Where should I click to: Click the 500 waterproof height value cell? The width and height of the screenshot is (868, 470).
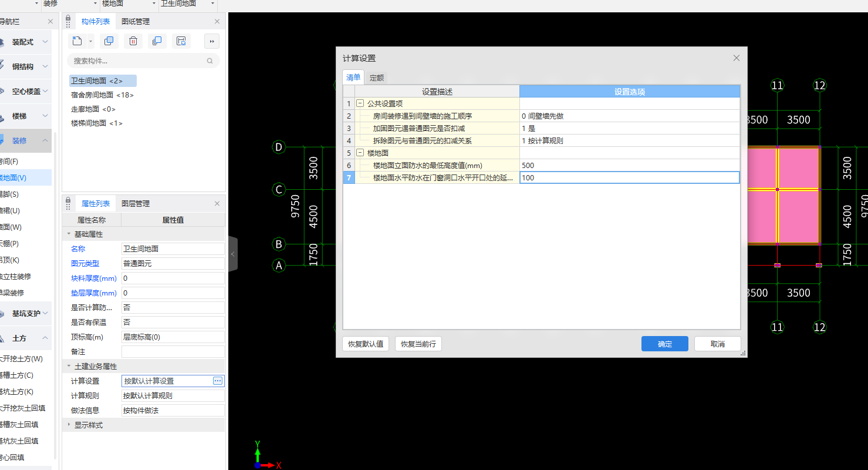pos(629,165)
